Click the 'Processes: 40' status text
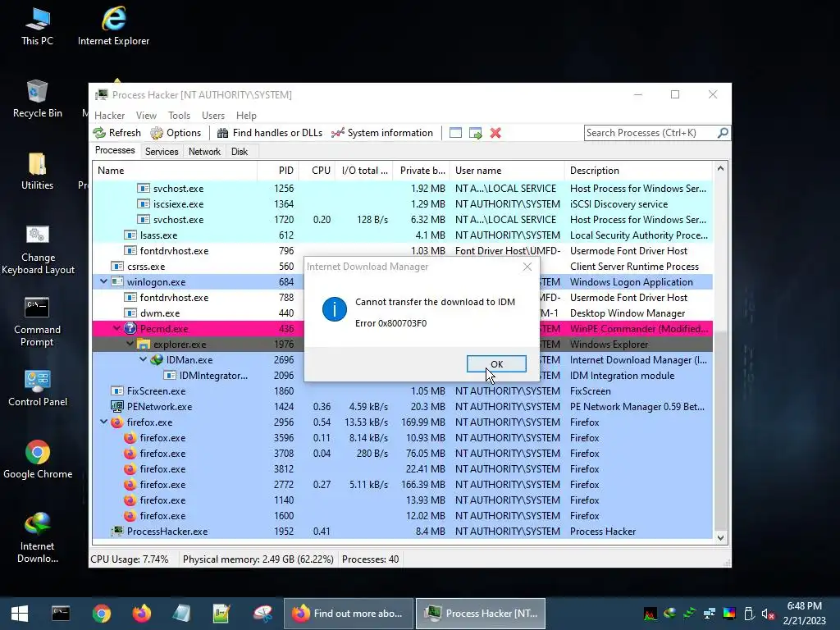 click(x=370, y=559)
